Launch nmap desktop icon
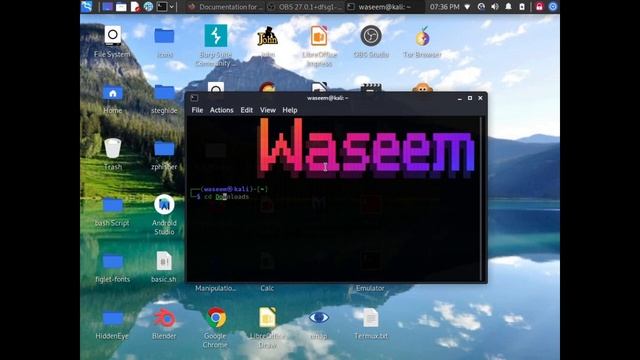 point(319,324)
